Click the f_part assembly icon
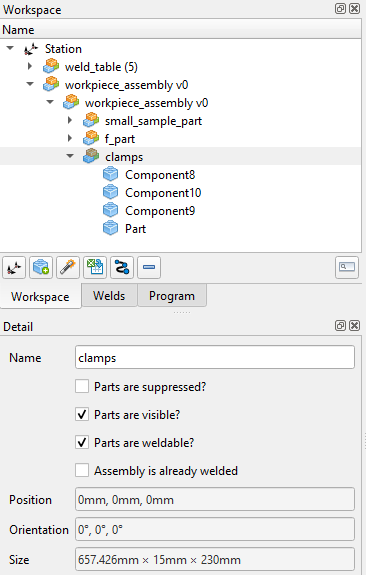Screen dimensions: 366x575 click(x=91, y=139)
